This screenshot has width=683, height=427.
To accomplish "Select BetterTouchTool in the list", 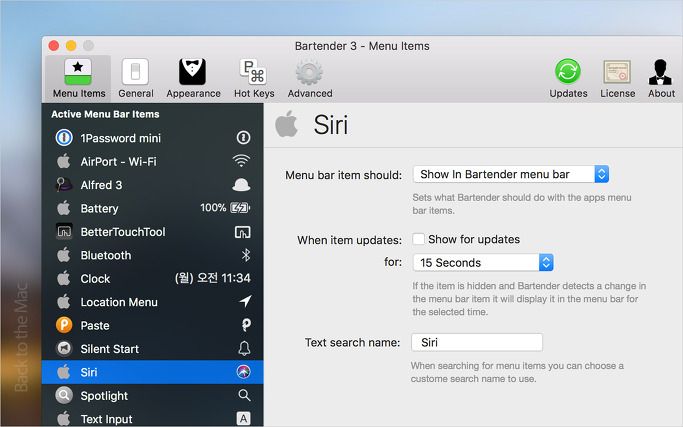I will click(152, 232).
